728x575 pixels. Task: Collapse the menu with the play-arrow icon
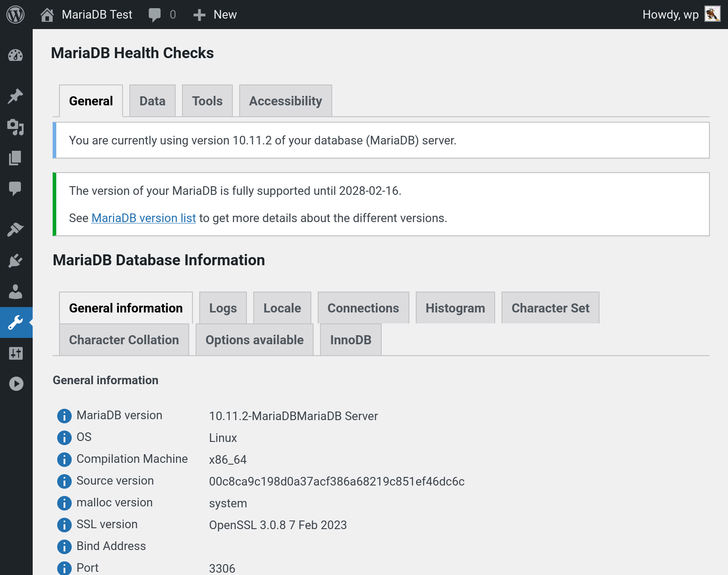pyautogui.click(x=16, y=384)
